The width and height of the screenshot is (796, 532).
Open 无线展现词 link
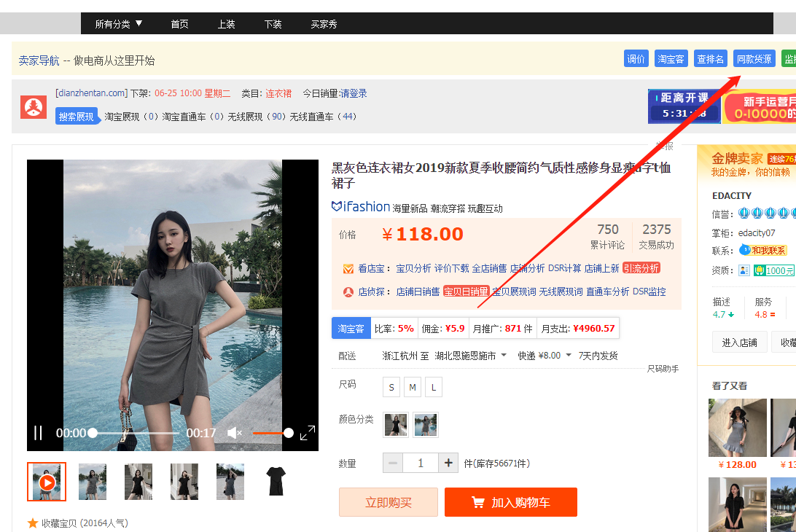click(x=561, y=292)
